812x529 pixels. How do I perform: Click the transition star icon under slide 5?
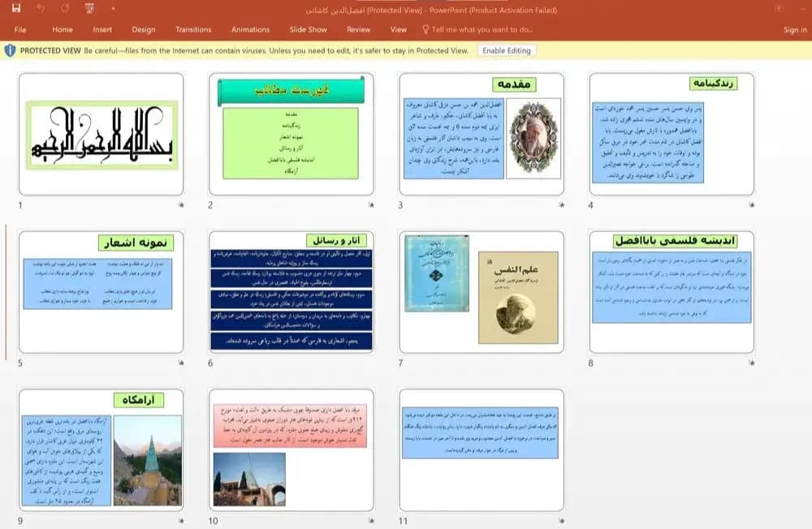(x=181, y=363)
